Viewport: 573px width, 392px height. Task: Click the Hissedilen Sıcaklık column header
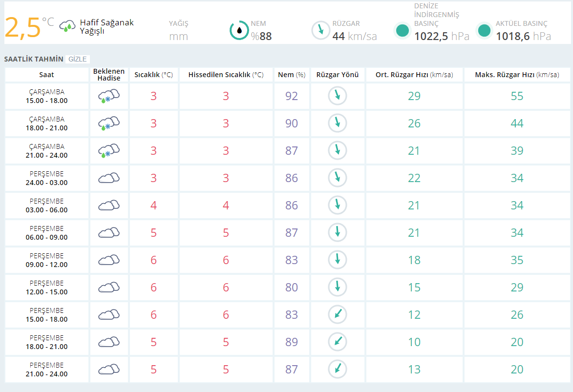pyautogui.click(x=226, y=75)
